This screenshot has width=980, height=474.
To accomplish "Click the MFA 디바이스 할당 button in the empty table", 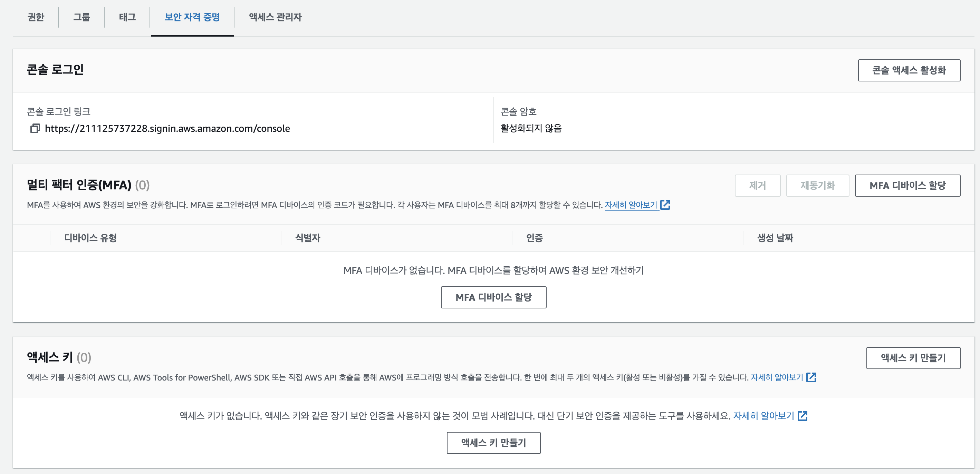I will tap(493, 297).
